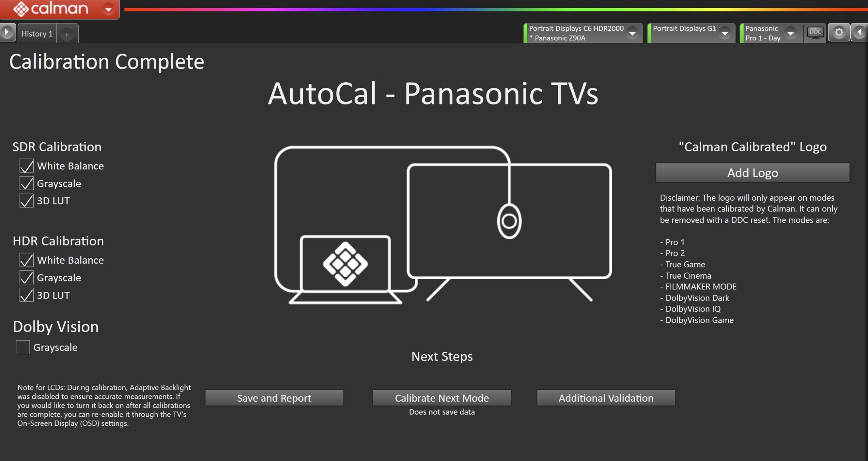Screen dimensions: 868x461
Task: Toggle SDR Grayscale checkbox
Action: point(26,183)
